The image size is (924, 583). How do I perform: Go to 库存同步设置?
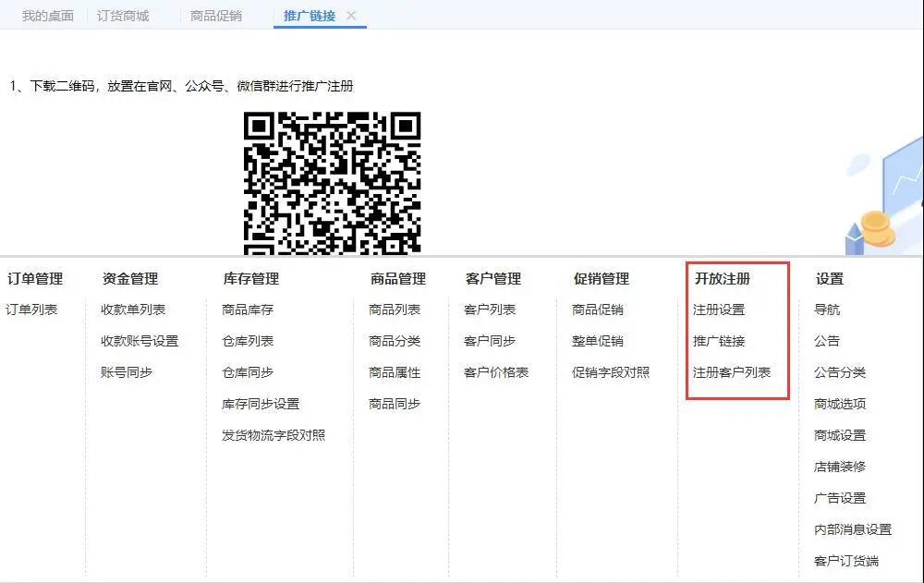click(261, 404)
